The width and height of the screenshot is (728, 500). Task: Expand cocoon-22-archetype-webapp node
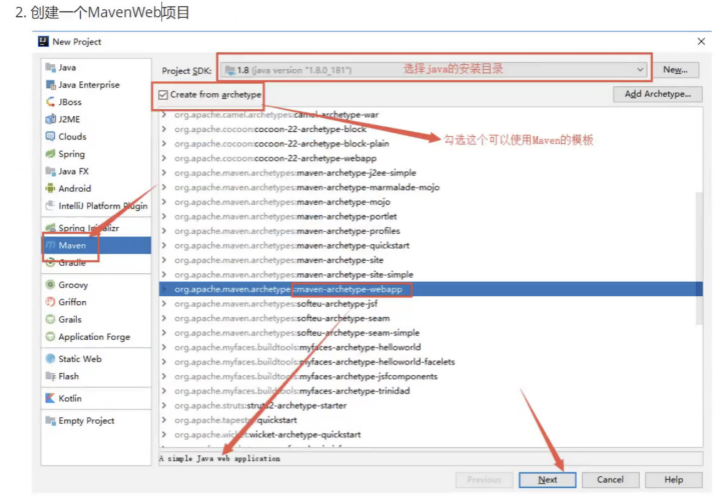click(164, 158)
